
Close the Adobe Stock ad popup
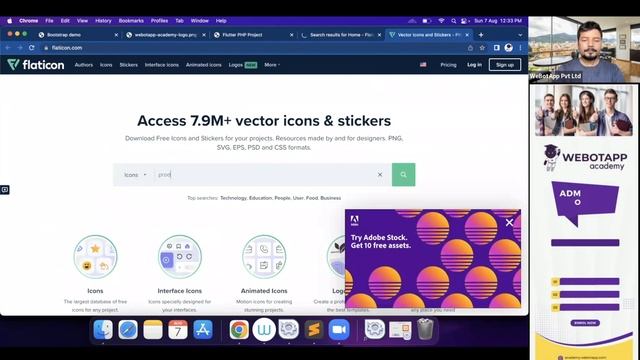[x=509, y=222]
